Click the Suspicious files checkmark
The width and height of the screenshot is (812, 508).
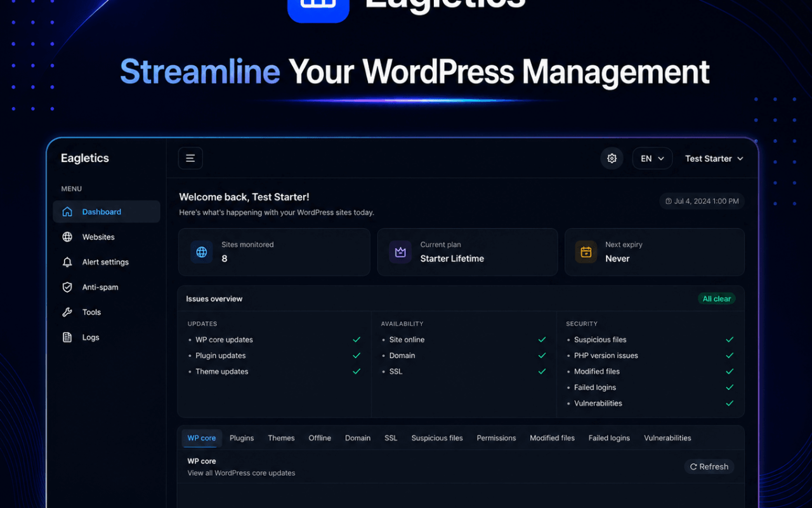coord(730,340)
